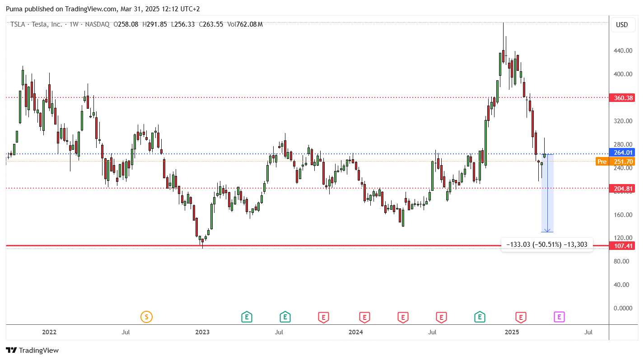Click the TradingView logo at the bottom left

[32, 350]
